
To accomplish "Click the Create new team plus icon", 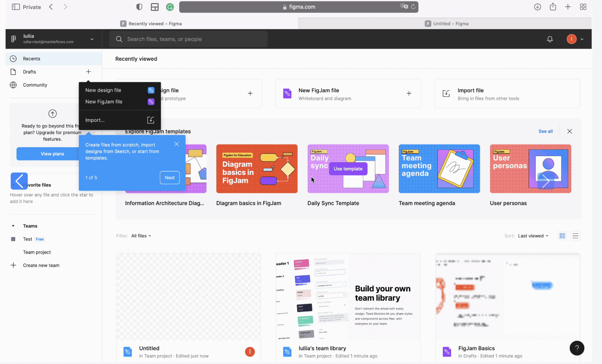I will 13,265.
